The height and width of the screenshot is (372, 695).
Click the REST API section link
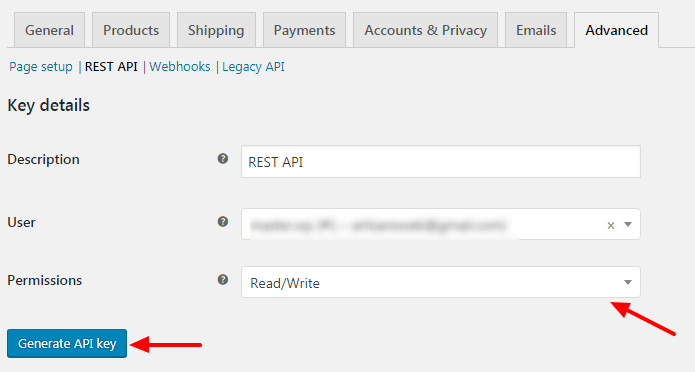pyautogui.click(x=111, y=67)
